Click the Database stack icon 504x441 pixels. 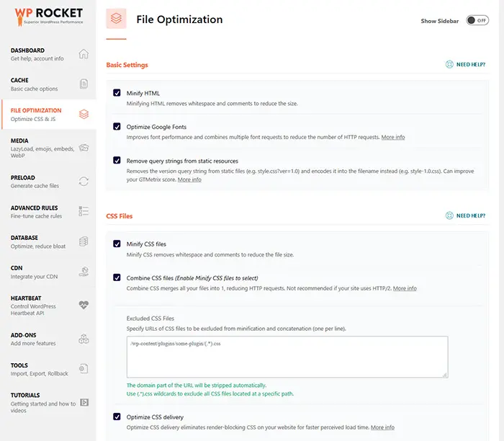click(84, 241)
